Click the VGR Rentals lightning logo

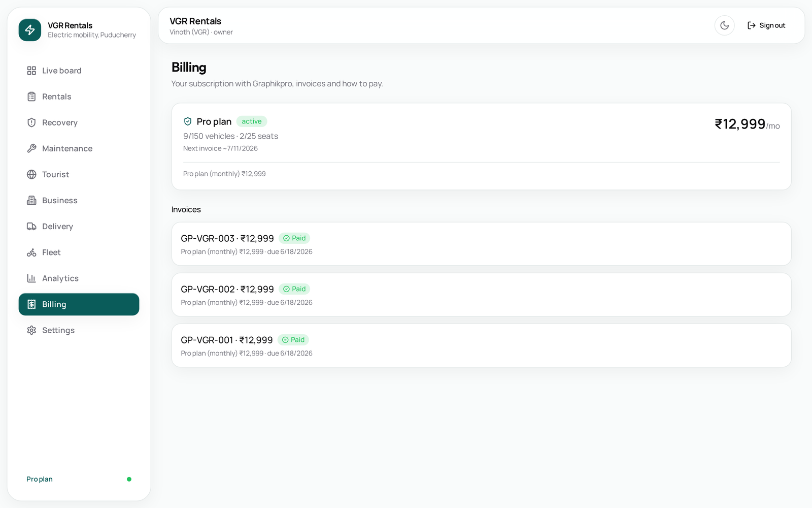pos(30,30)
